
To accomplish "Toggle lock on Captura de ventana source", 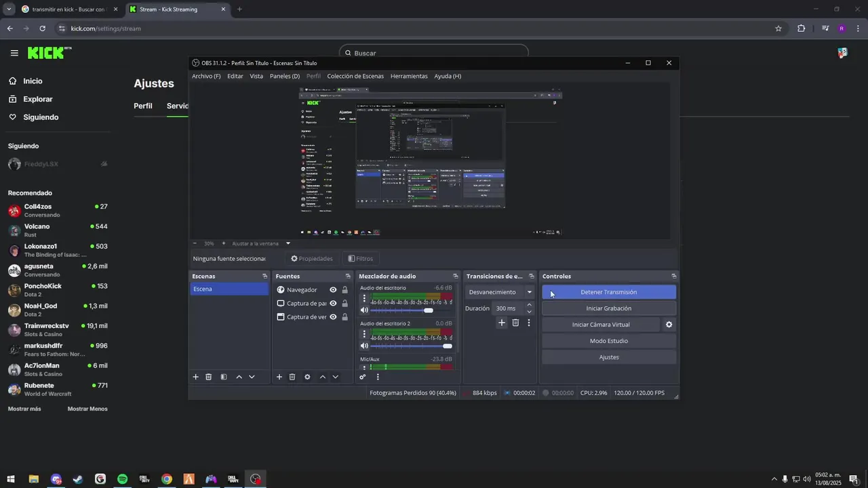I will 344,317.
